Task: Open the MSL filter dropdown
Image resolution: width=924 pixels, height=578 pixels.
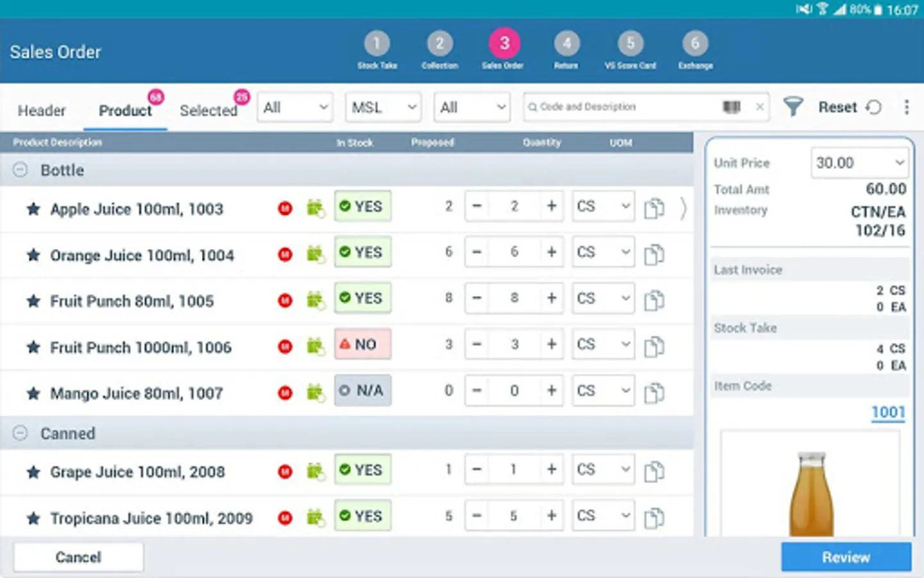Action: (x=383, y=107)
